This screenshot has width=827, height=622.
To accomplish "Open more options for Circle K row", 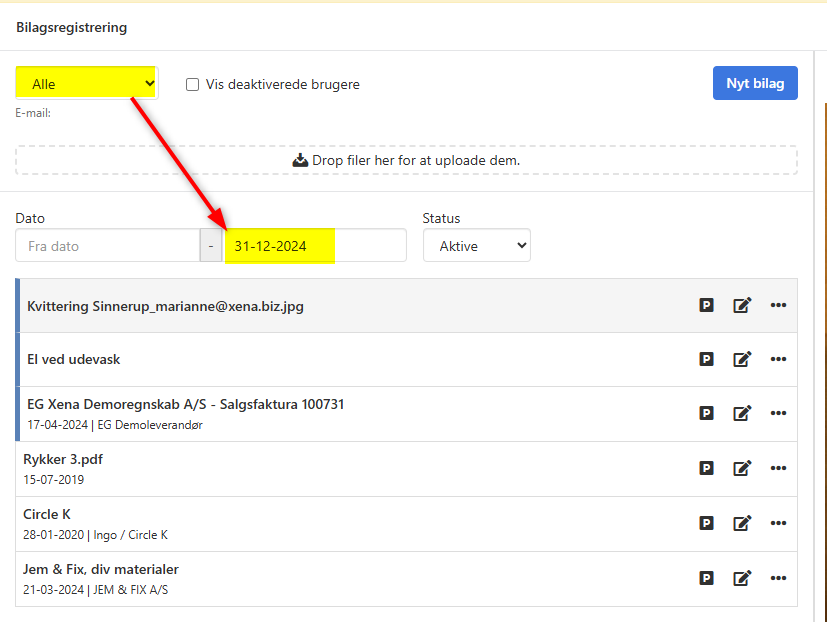I will pyautogui.click(x=779, y=523).
